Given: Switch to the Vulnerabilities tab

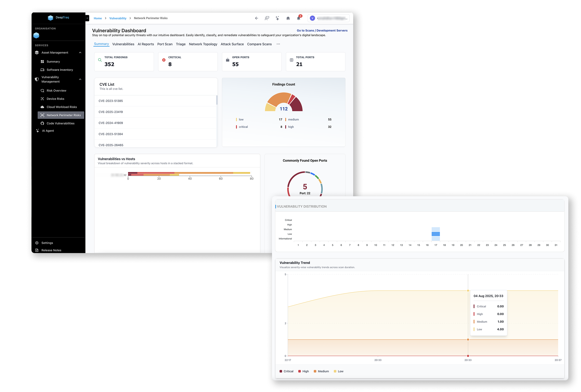Looking at the screenshot, I should click(x=123, y=44).
